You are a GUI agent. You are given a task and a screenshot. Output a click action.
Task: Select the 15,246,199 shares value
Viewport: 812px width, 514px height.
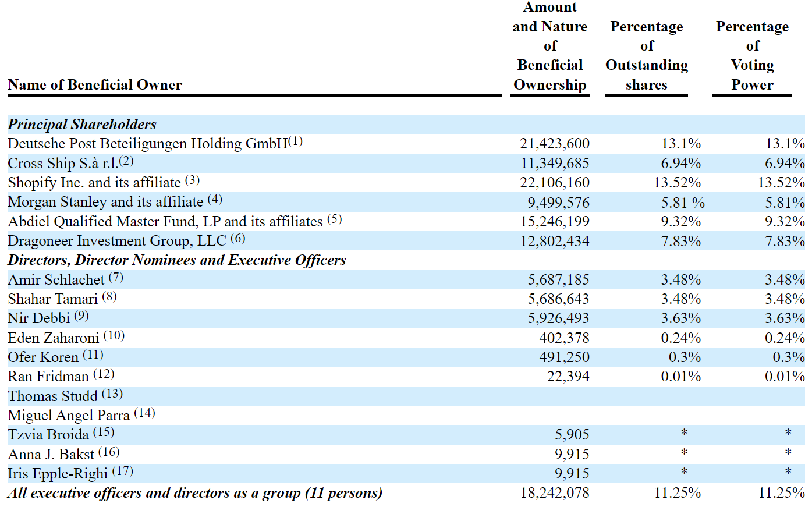555,222
